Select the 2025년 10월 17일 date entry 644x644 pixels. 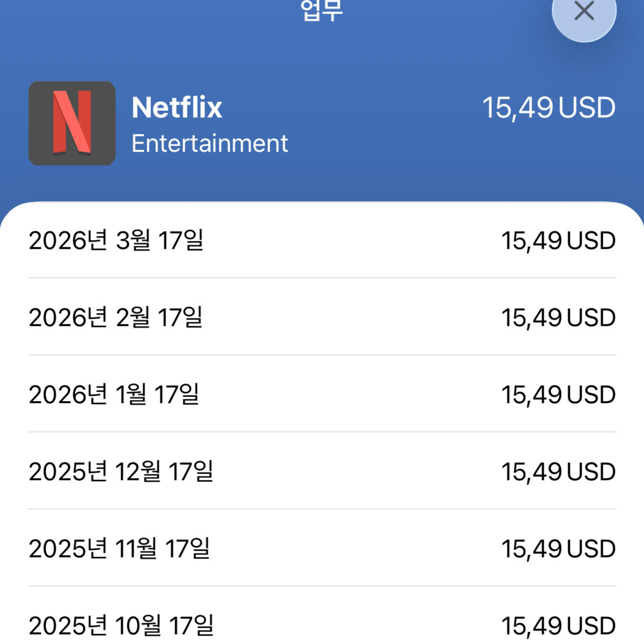pos(121,626)
